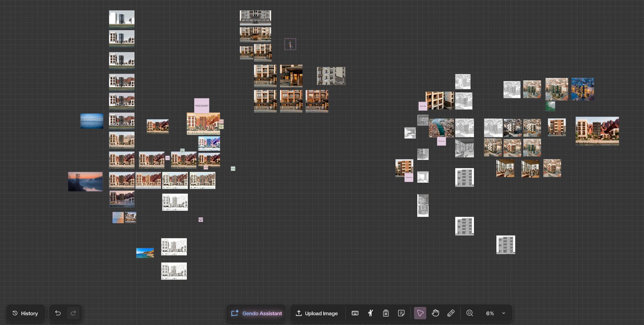Open Gendo Assistant

[x=256, y=313]
